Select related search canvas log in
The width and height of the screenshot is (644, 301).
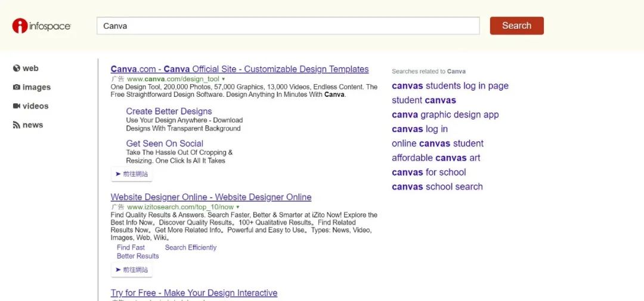point(420,129)
